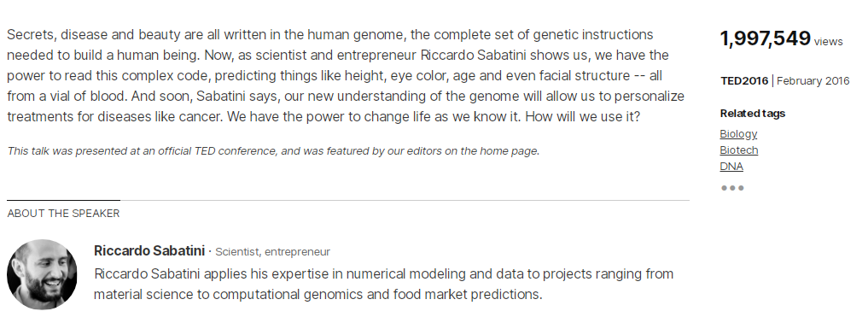The width and height of the screenshot is (868, 323).
Task: Click the February 2016 date text
Action: point(813,81)
